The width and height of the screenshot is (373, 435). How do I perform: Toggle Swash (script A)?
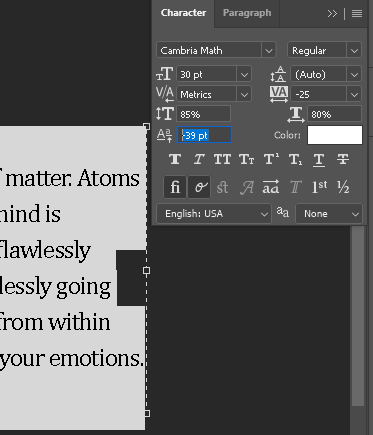pyautogui.click(x=247, y=187)
